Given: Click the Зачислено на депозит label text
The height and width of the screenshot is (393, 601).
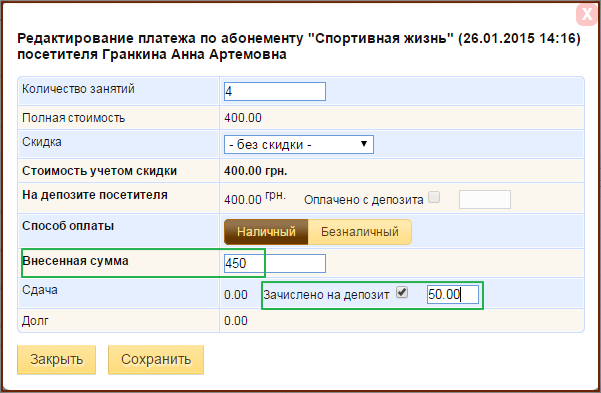Looking at the screenshot, I should coord(326,295).
